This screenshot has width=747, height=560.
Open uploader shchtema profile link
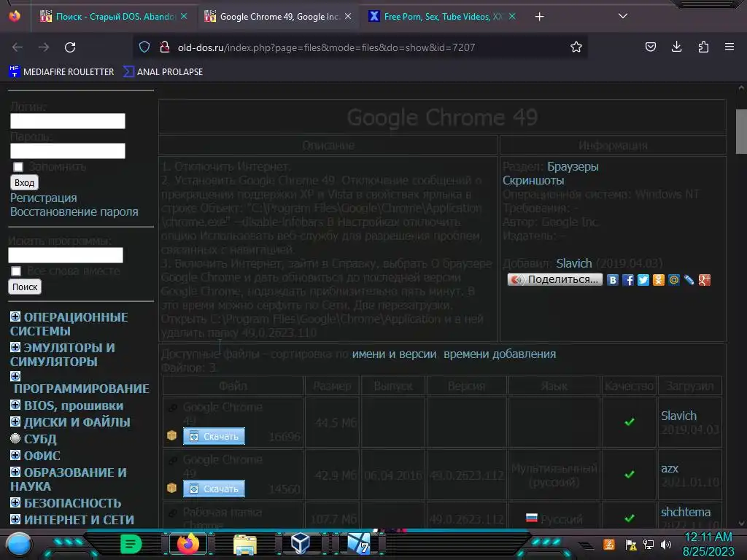tap(686, 512)
